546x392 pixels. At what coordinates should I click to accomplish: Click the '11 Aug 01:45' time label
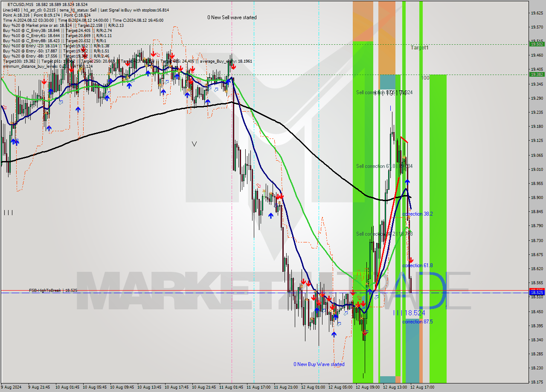pyautogui.click(x=231, y=387)
